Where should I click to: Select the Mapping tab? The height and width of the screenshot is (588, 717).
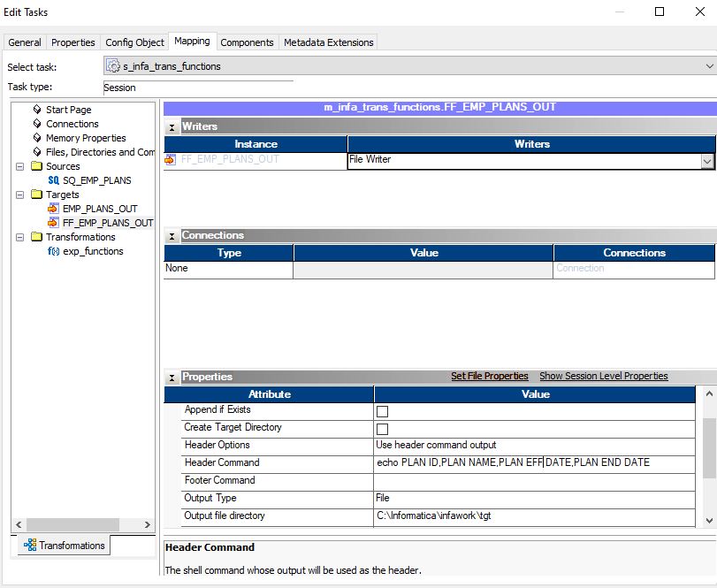[192, 42]
